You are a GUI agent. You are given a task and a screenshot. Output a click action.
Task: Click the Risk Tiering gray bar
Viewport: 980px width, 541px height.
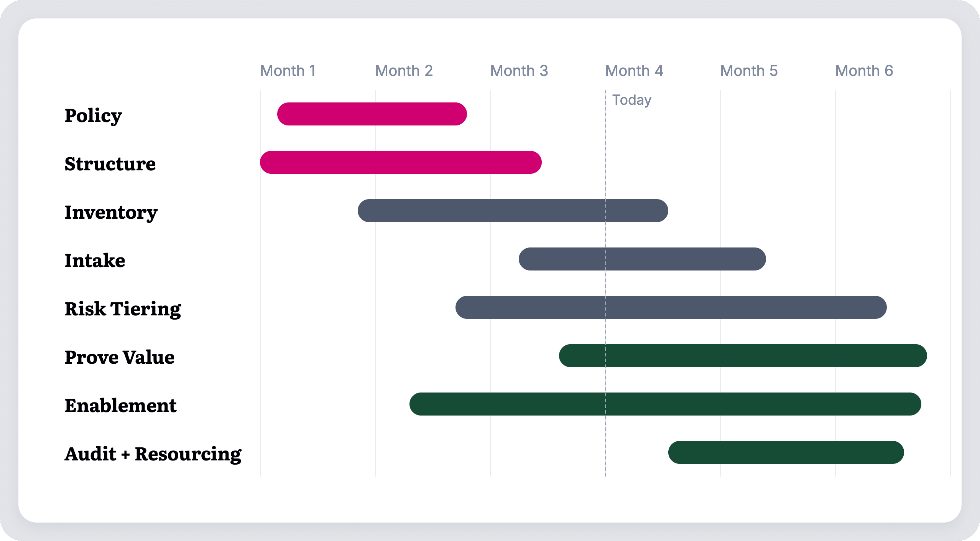tap(671, 307)
